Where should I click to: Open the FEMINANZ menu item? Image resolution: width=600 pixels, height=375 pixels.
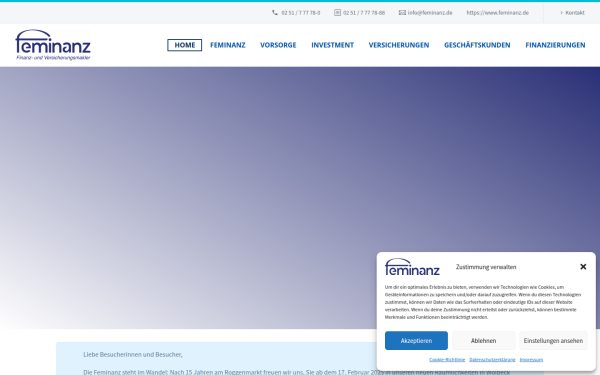[x=228, y=45]
